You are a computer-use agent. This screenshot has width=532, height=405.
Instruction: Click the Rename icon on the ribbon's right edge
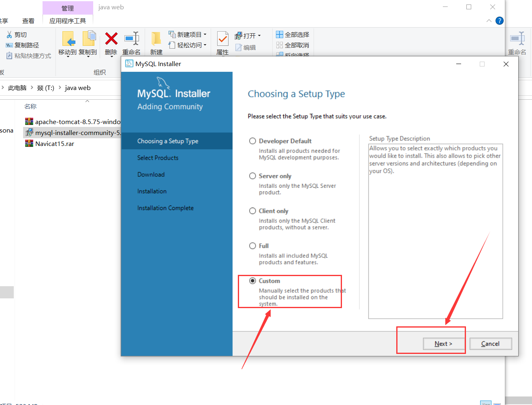tap(517, 39)
